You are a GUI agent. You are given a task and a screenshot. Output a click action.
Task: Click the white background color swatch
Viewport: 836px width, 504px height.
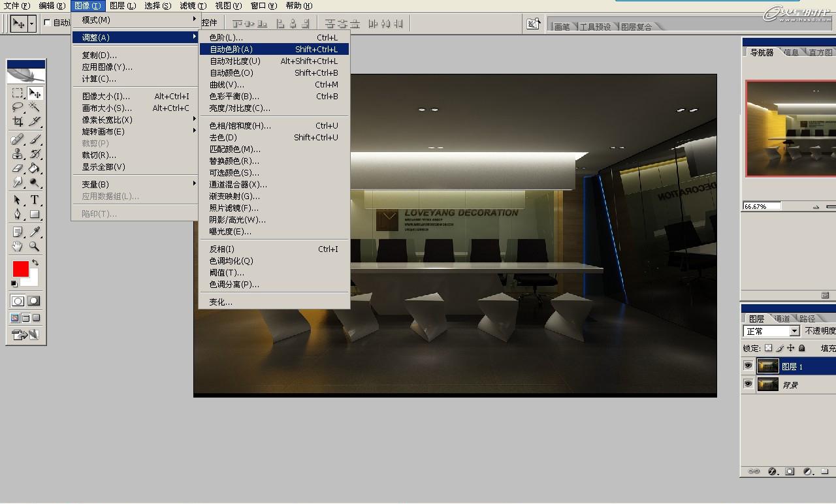[x=33, y=281]
